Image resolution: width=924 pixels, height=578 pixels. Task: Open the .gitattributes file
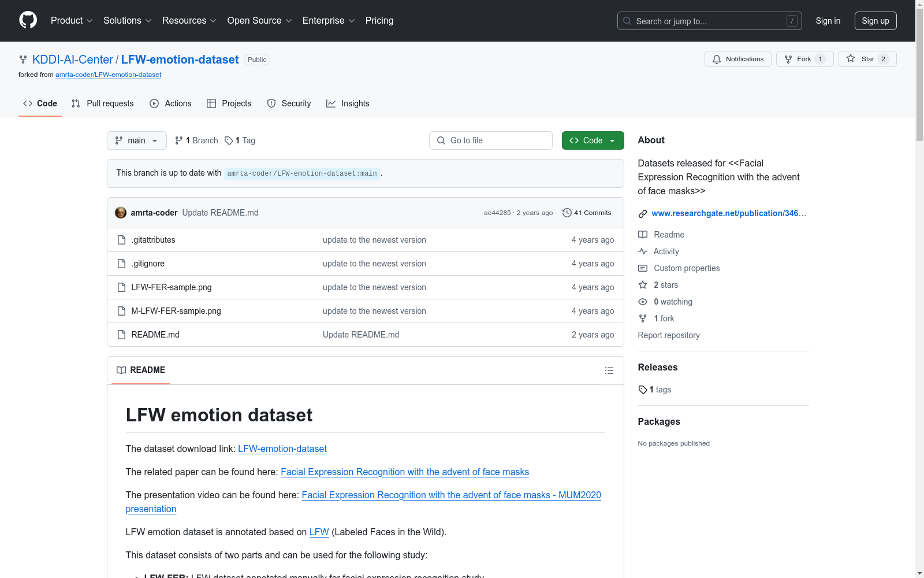(153, 240)
